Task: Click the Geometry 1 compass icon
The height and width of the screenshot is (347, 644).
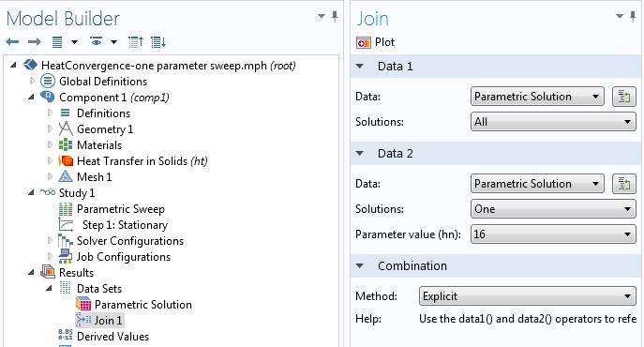Action: point(66,128)
